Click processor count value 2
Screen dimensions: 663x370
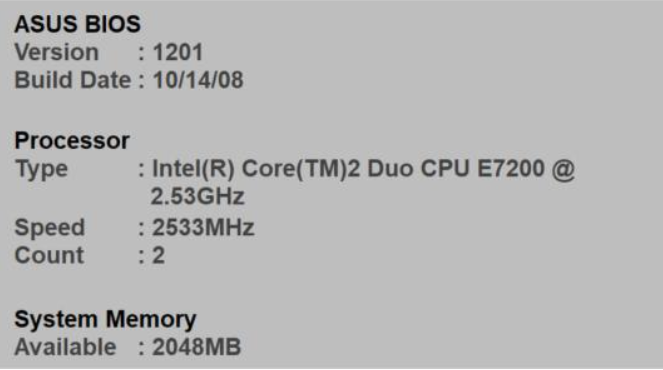pyautogui.click(x=159, y=255)
